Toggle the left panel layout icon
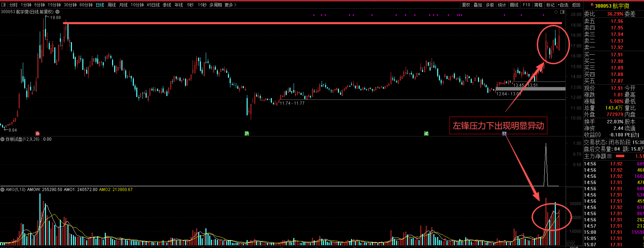The image size is (644, 248). pyautogui.click(x=3, y=4)
